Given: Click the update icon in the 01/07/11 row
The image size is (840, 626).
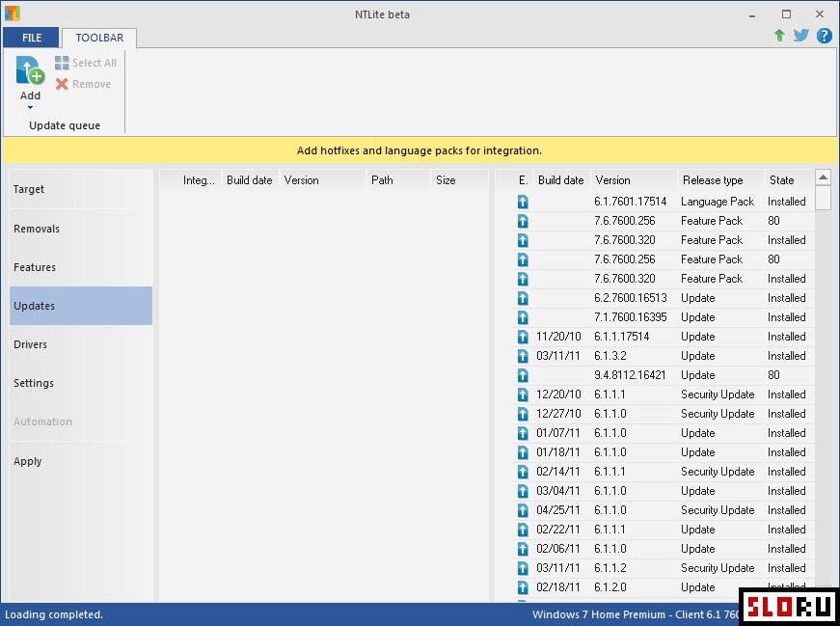Looking at the screenshot, I should pos(523,433).
